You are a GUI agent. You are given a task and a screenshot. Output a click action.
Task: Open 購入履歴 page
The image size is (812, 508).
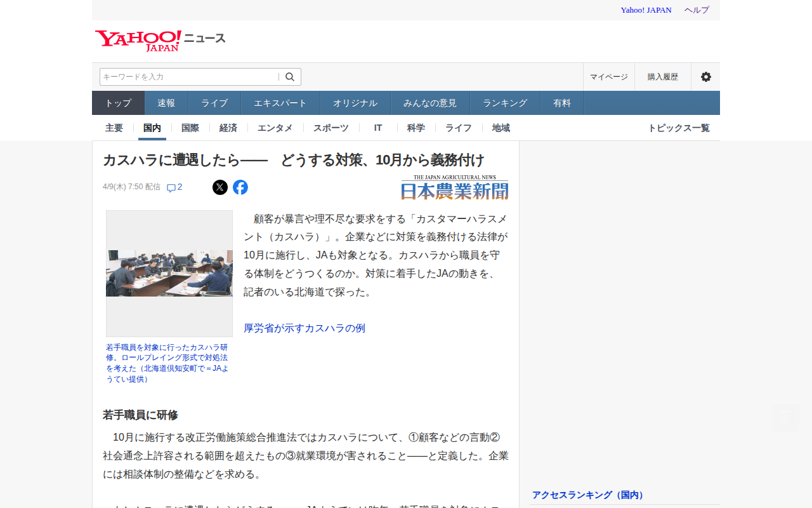pyautogui.click(x=663, y=77)
